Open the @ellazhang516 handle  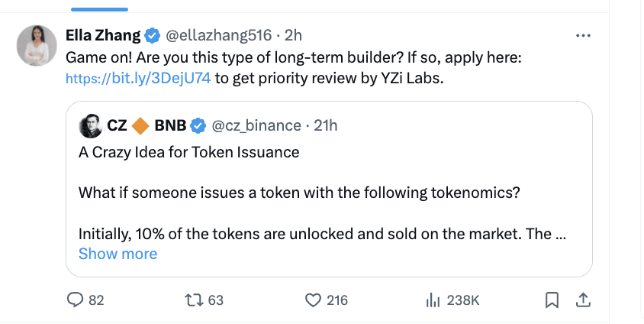coord(219,35)
